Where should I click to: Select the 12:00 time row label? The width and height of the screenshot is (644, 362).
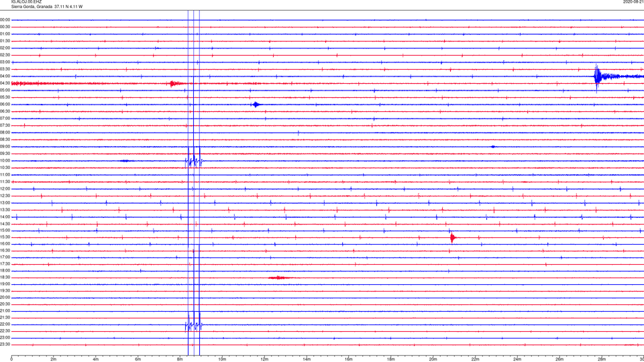(5, 189)
